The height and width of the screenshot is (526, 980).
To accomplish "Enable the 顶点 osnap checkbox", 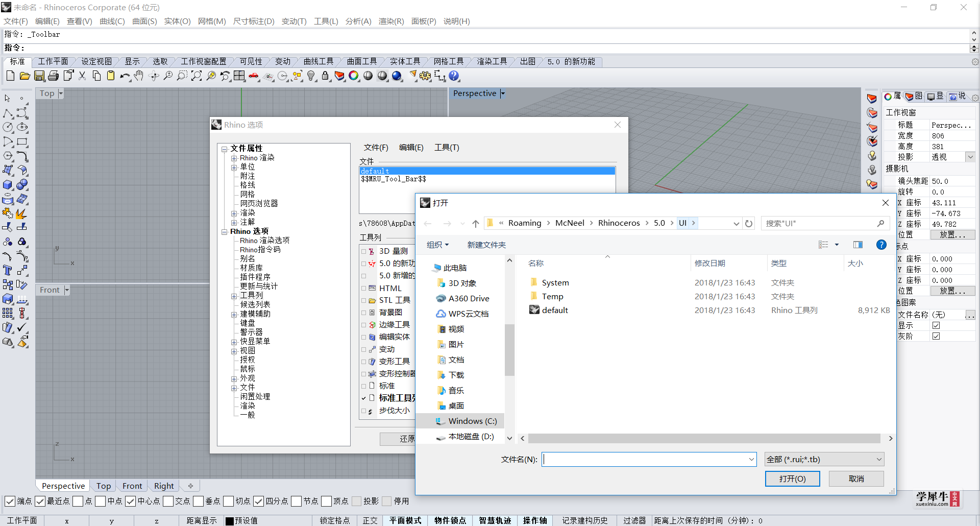I will (x=326, y=501).
